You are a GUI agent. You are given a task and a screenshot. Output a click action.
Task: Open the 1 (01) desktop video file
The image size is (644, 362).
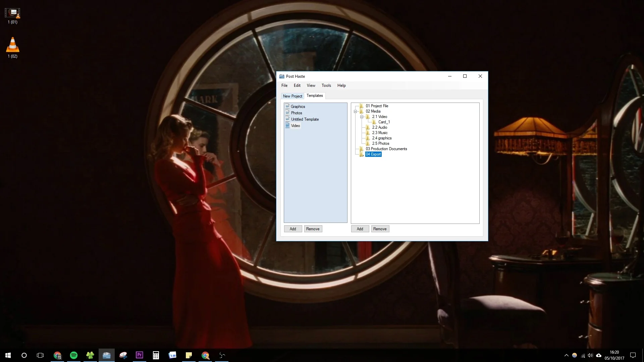[x=12, y=16]
